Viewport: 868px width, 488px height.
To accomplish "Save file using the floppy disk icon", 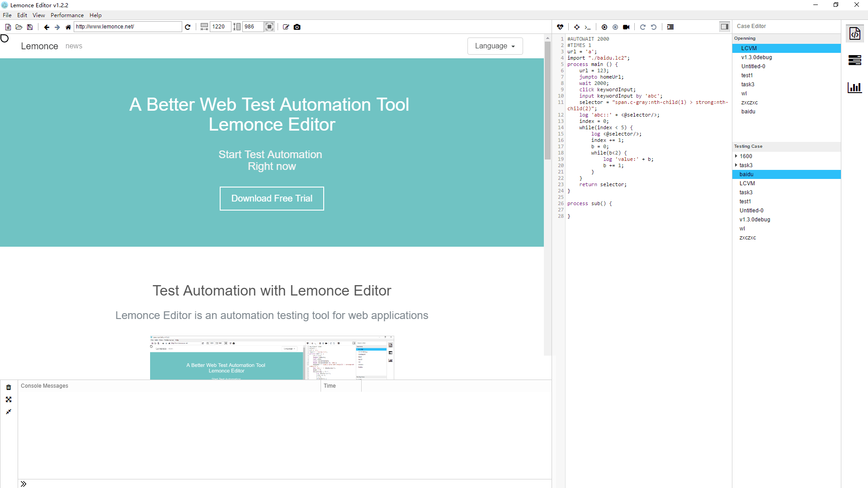I will pyautogui.click(x=30, y=27).
